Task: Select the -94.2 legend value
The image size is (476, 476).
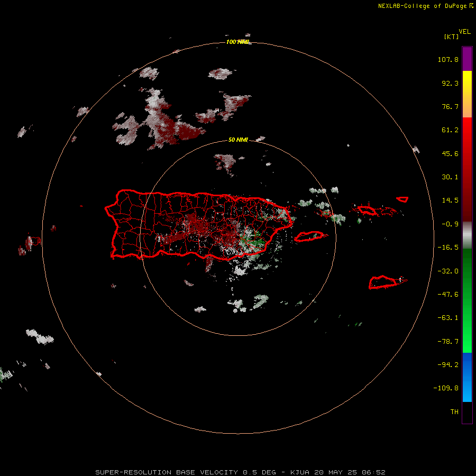Action: tap(448, 365)
